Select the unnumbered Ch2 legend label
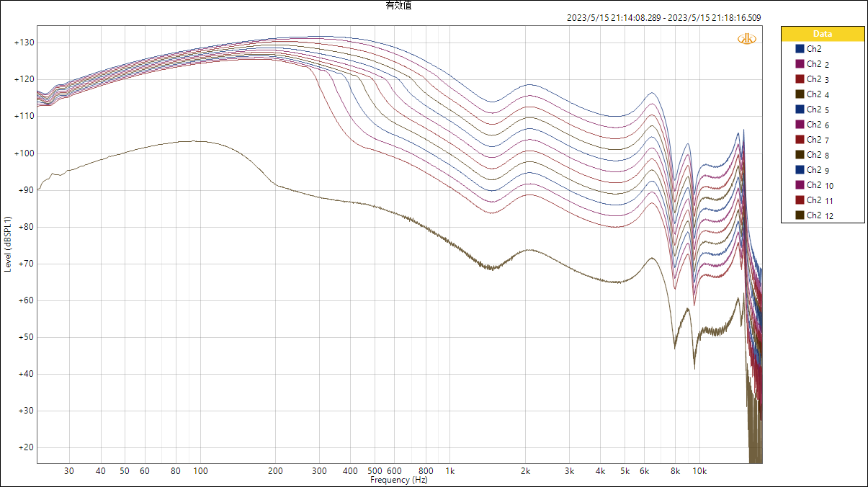The image size is (868, 487). [x=814, y=49]
